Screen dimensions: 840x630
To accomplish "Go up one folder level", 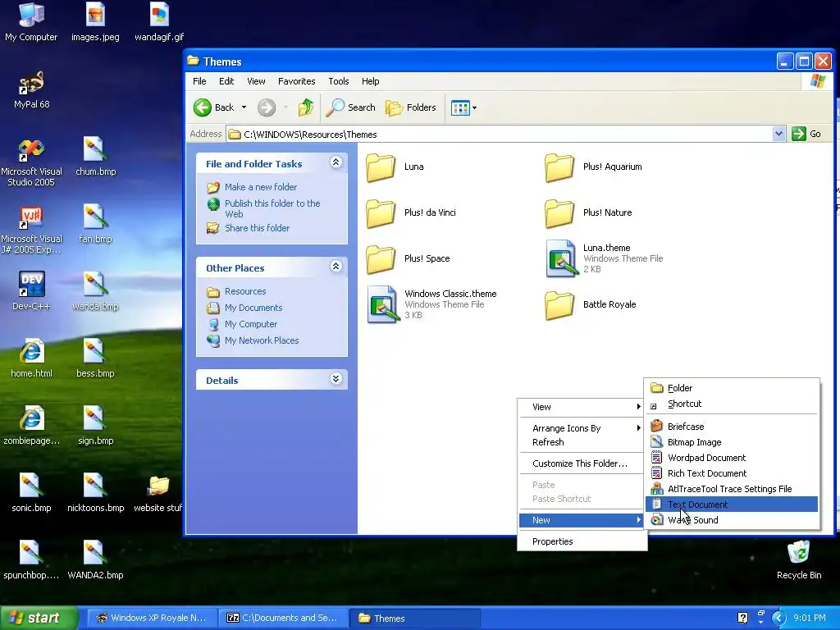I will (305, 107).
